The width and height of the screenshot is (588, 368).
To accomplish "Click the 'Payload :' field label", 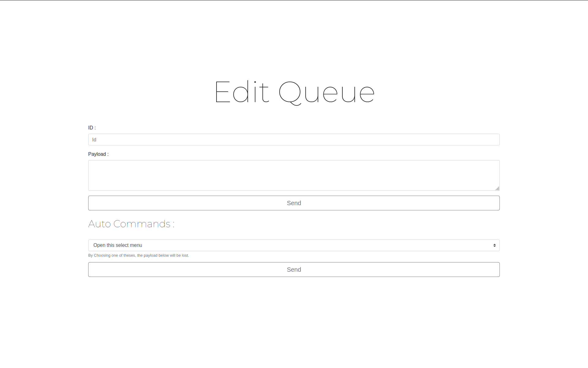I will [x=98, y=154].
